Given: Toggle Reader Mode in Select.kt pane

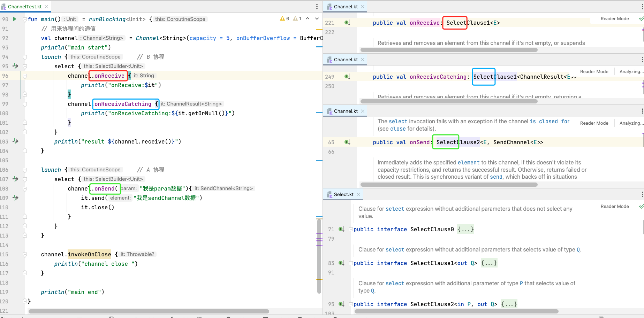Looking at the screenshot, I should point(615,207).
